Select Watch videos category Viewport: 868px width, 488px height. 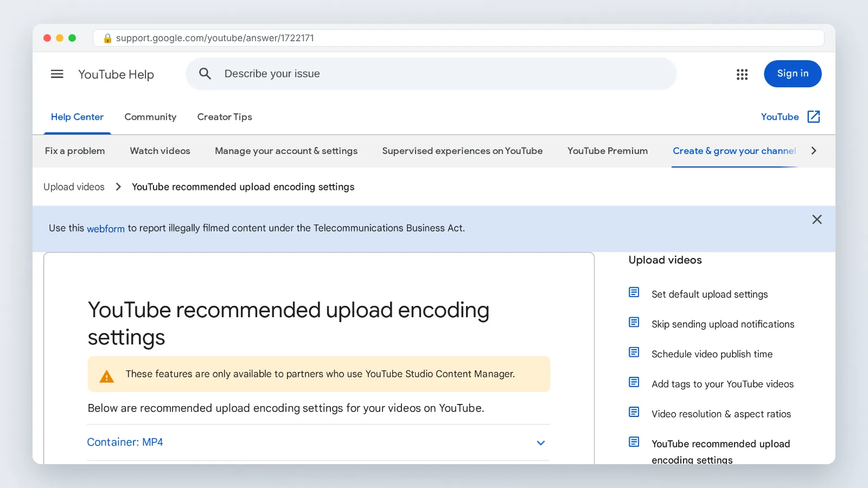tap(160, 151)
